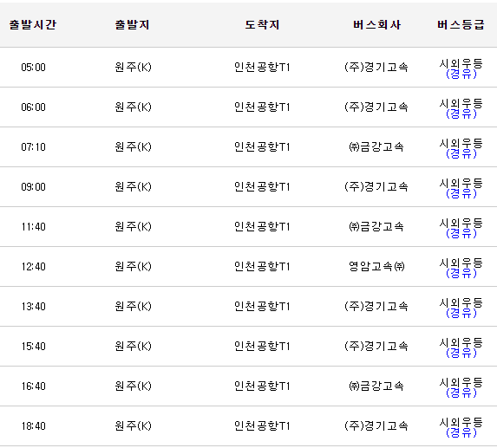Screen dimensions: 497x448
Task: Click 원주(K) origin in the 09:00 row
Action: click(133, 187)
